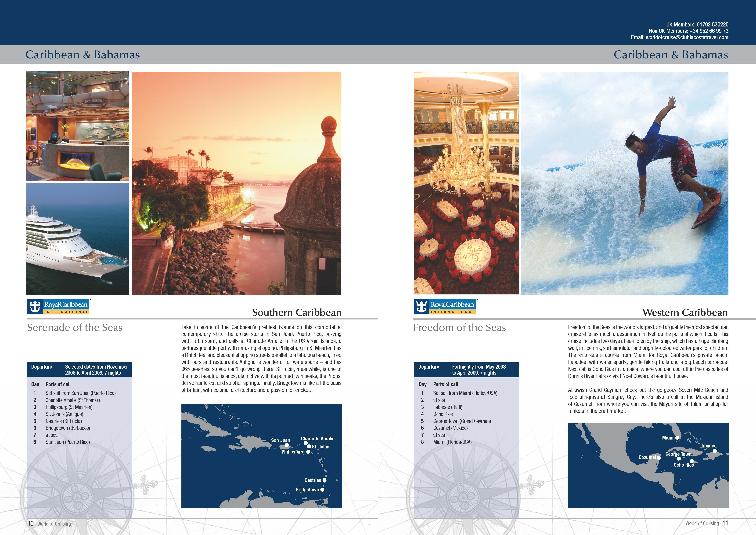Click the Labadee port marker

(x=715, y=451)
